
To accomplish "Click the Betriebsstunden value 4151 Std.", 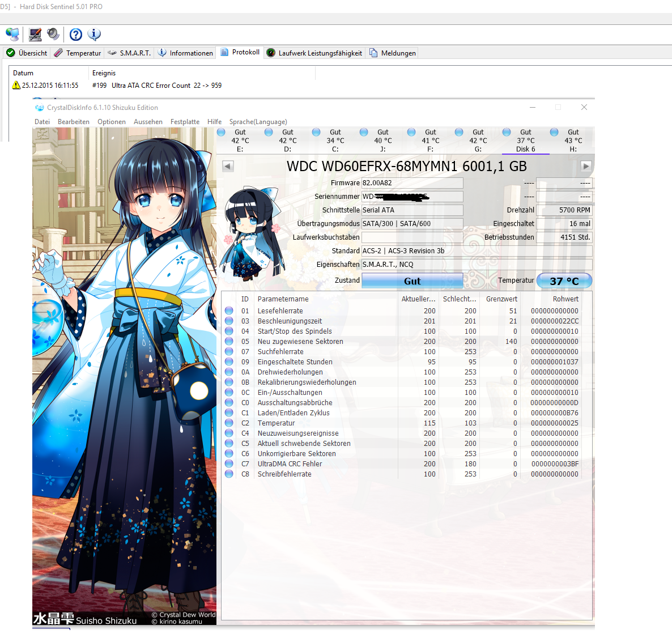I will coord(564,237).
